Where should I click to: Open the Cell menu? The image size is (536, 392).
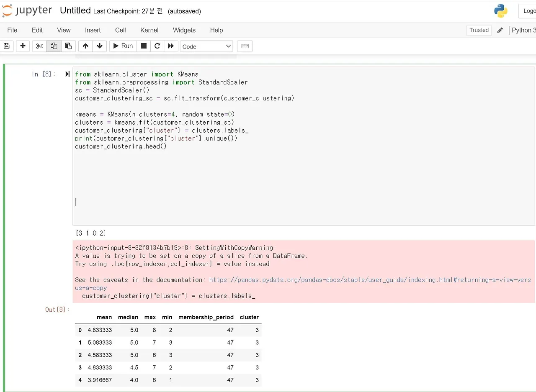click(121, 30)
